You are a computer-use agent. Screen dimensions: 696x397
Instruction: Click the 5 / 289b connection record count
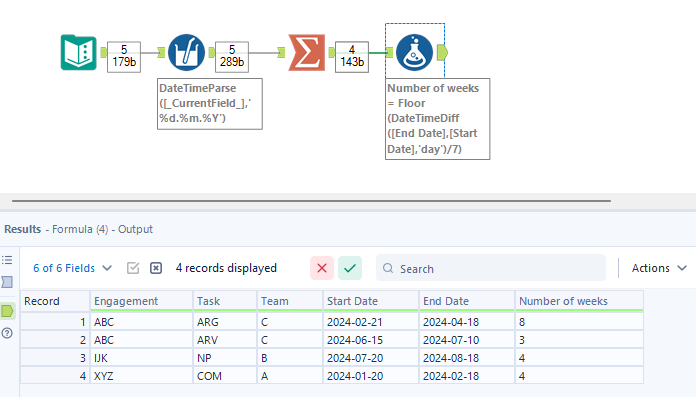coord(232,56)
